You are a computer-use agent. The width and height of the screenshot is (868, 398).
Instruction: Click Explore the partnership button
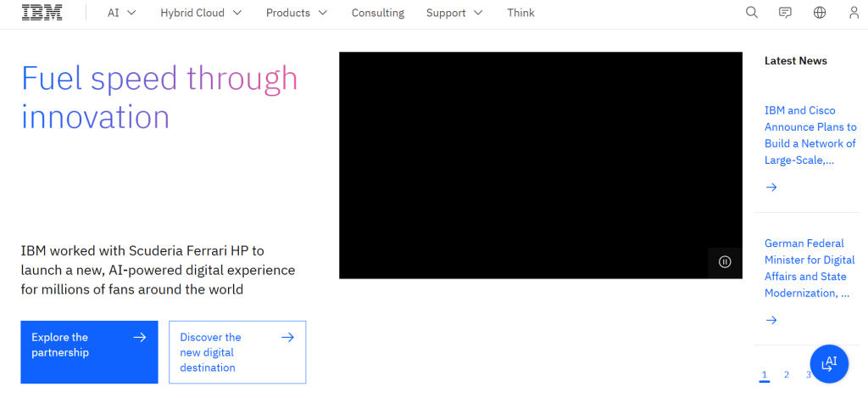pos(89,352)
